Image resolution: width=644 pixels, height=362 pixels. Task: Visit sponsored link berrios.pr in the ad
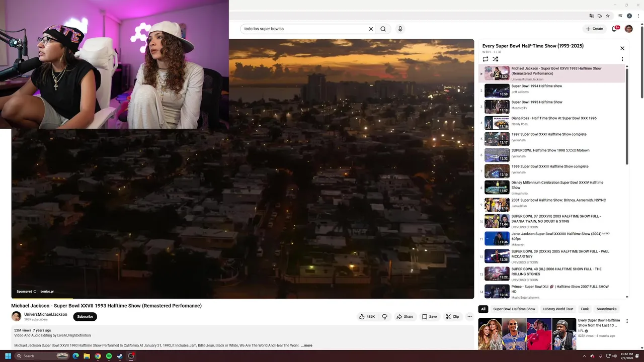coord(47,292)
